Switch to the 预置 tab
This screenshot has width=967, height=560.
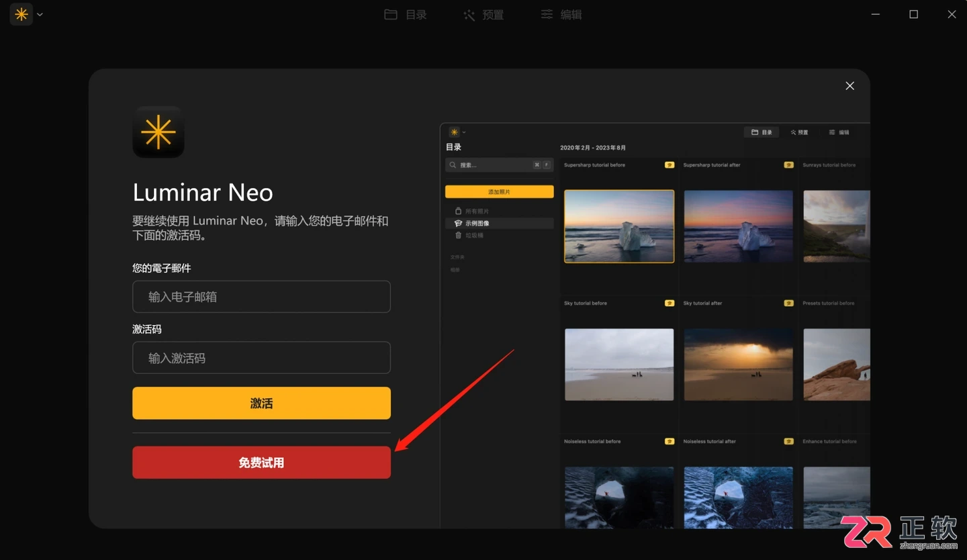(x=483, y=15)
